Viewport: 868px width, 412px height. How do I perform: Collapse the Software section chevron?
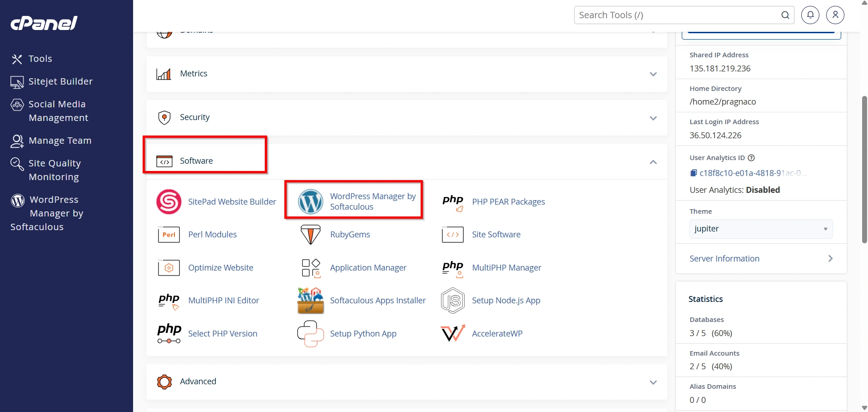(x=653, y=162)
